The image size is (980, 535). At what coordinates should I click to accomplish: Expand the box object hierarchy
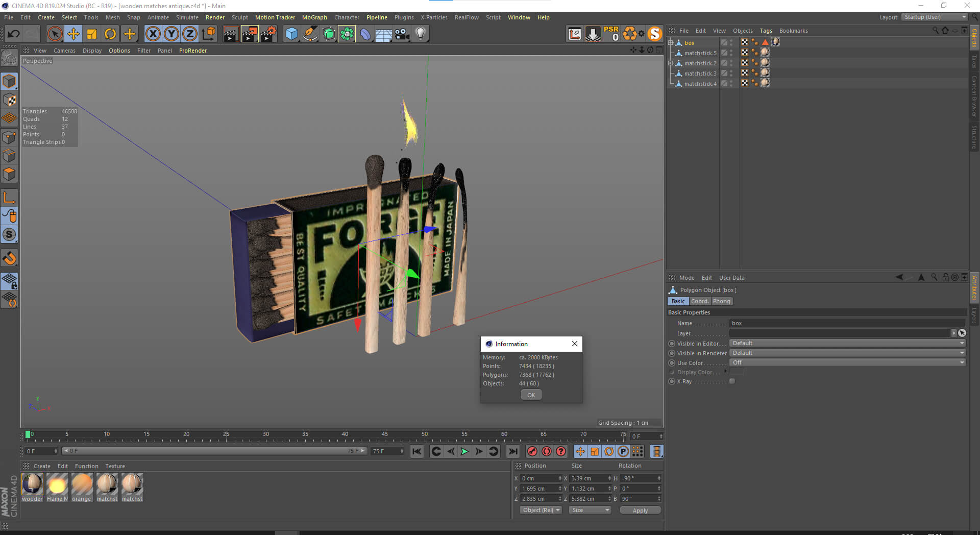point(671,43)
